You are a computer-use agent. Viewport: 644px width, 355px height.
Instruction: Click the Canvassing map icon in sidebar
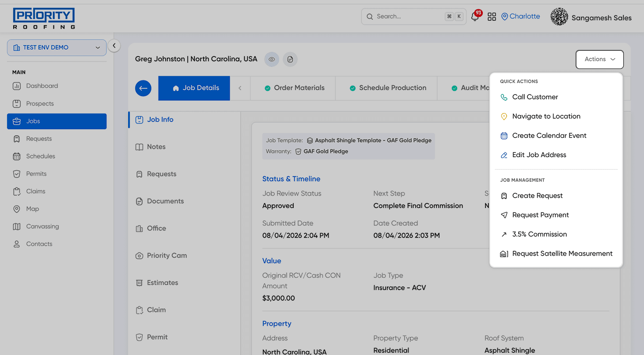pyautogui.click(x=17, y=227)
